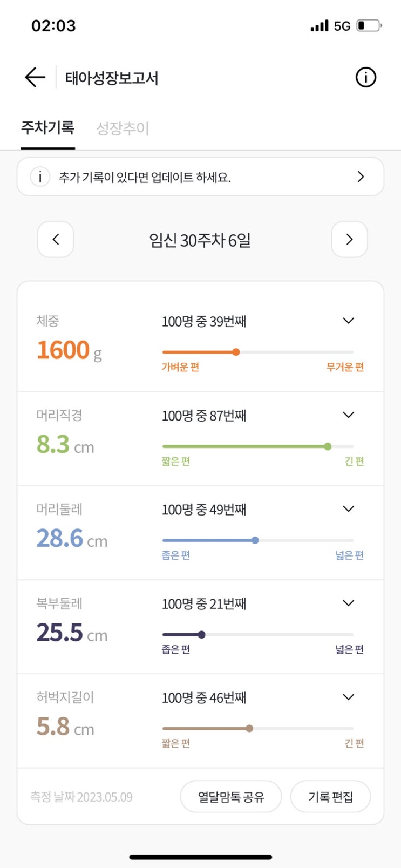Tap the 기록 편집 button

[330, 797]
